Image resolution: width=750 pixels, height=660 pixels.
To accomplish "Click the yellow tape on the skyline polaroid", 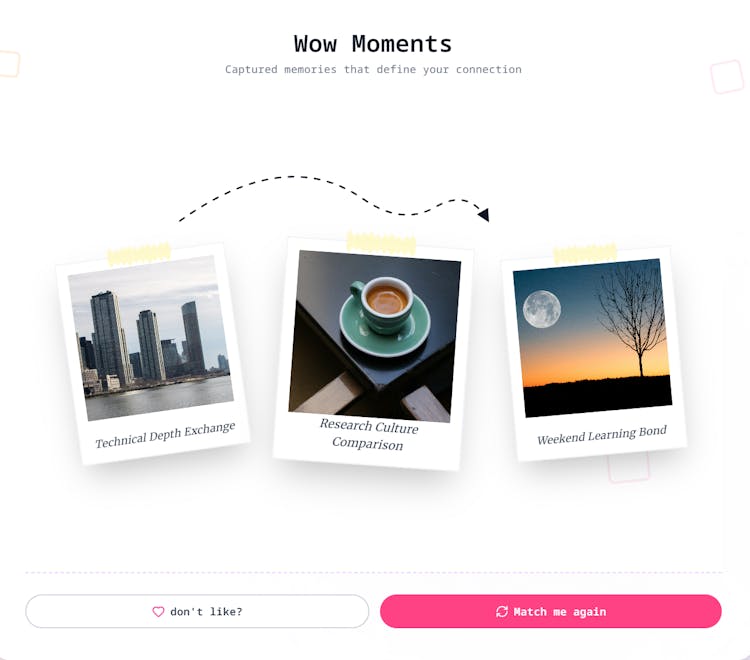I will [139, 254].
